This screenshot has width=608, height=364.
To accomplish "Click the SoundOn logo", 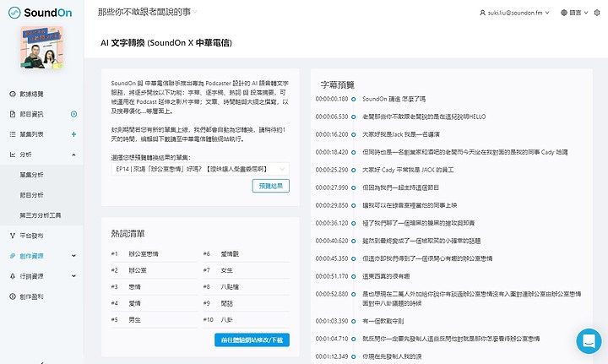I will click(40, 13).
